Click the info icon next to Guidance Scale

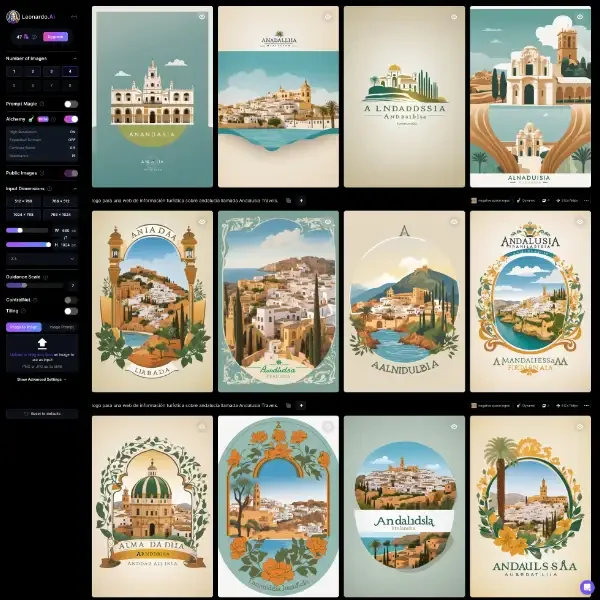(46, 277)
